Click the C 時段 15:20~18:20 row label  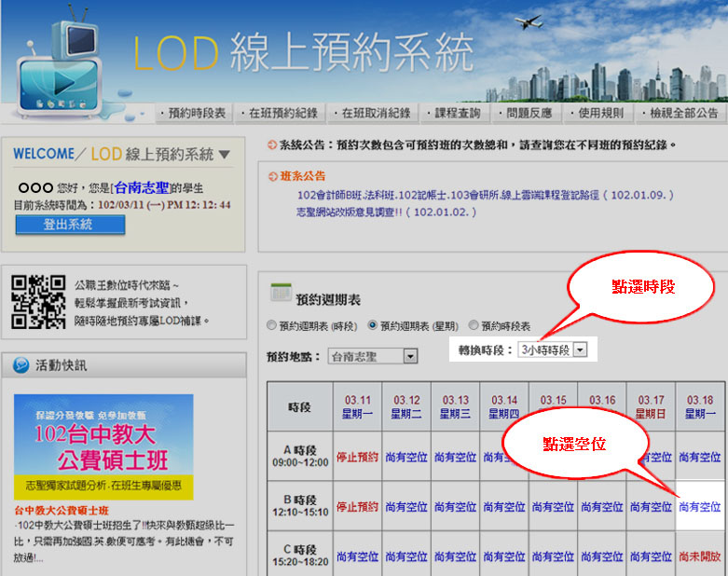click(300, 555)
